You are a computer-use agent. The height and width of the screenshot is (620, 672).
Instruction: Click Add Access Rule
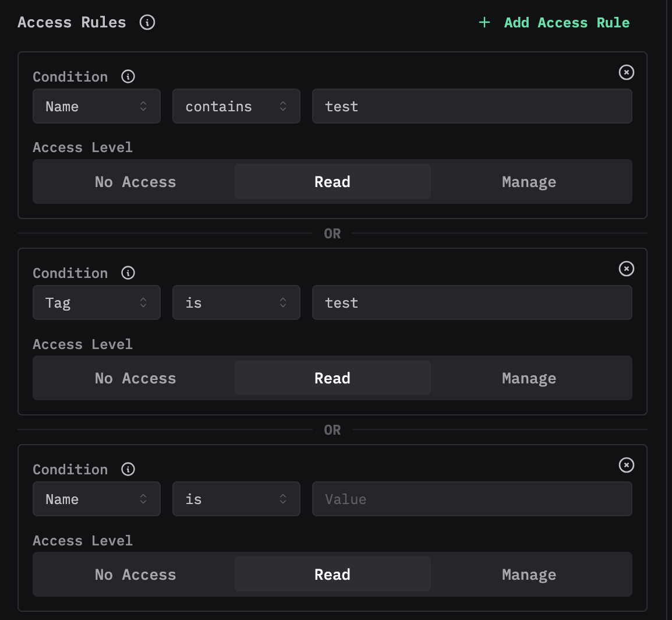tap(566, 22)
